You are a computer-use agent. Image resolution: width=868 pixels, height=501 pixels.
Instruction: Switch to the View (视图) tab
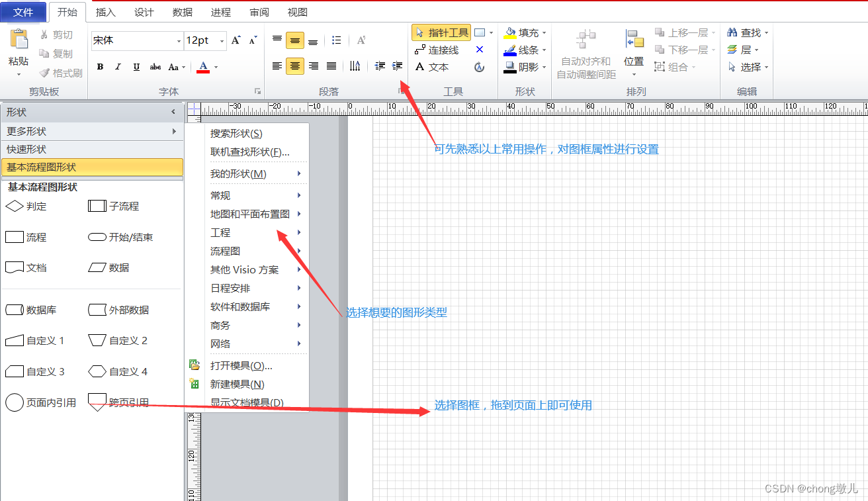298,12
